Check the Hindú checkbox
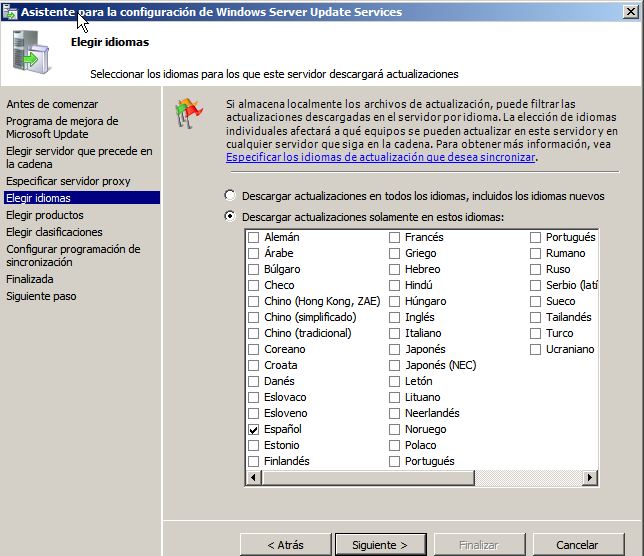 click(x=394, y=285)
